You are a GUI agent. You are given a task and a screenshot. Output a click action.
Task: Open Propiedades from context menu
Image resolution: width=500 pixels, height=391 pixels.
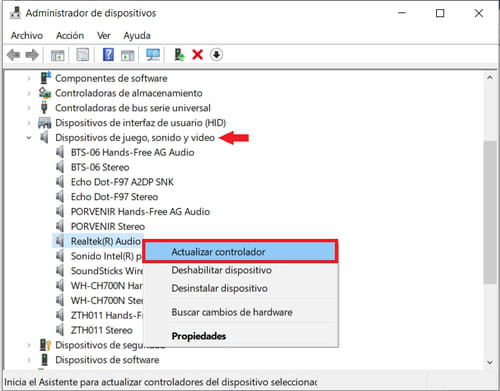240,336
